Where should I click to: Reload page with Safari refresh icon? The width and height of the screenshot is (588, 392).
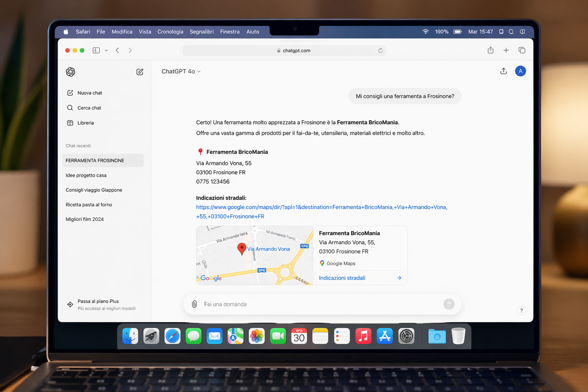click(380, 51)
